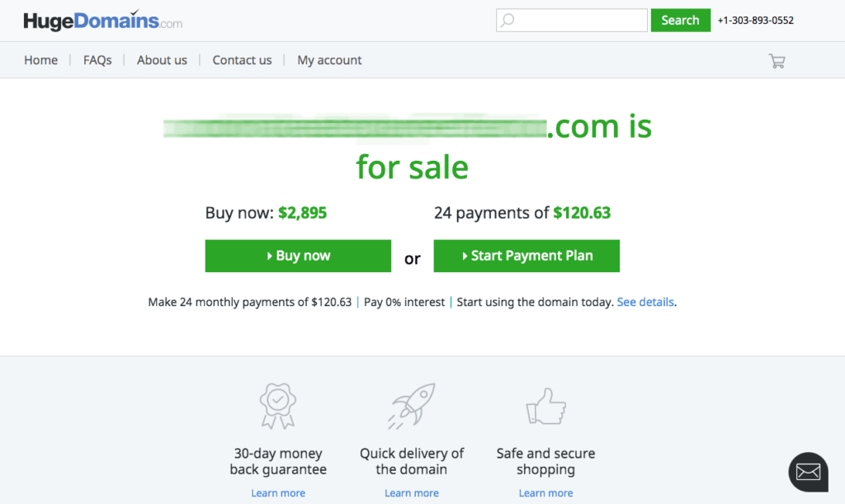Click the envelope chat icon
845x504 pixels.
tap(808, 472)
